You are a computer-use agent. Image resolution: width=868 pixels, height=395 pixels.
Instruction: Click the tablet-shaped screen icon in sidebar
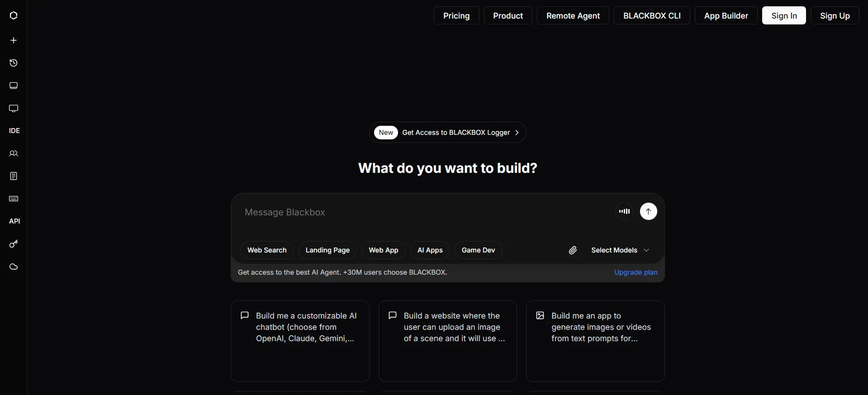14,86
